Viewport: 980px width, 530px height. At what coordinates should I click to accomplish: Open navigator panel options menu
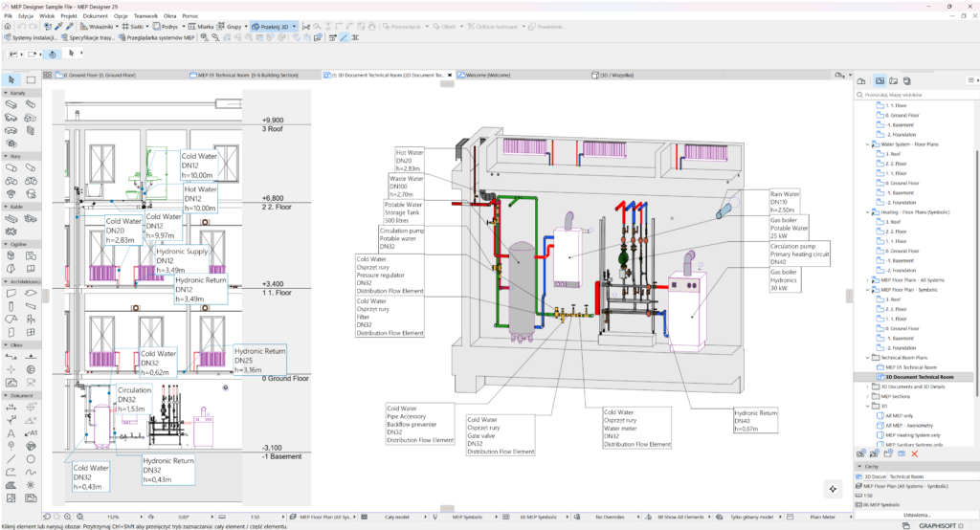click(x=970, y=80)
